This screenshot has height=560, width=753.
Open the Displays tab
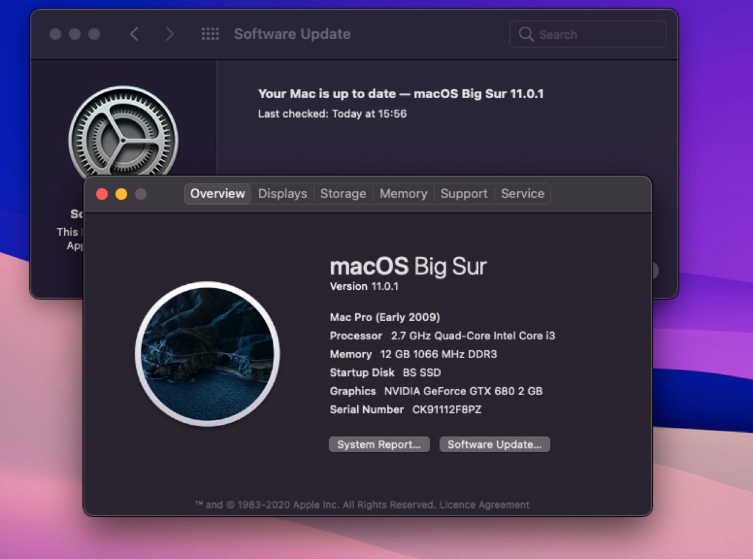pos(283,194)
